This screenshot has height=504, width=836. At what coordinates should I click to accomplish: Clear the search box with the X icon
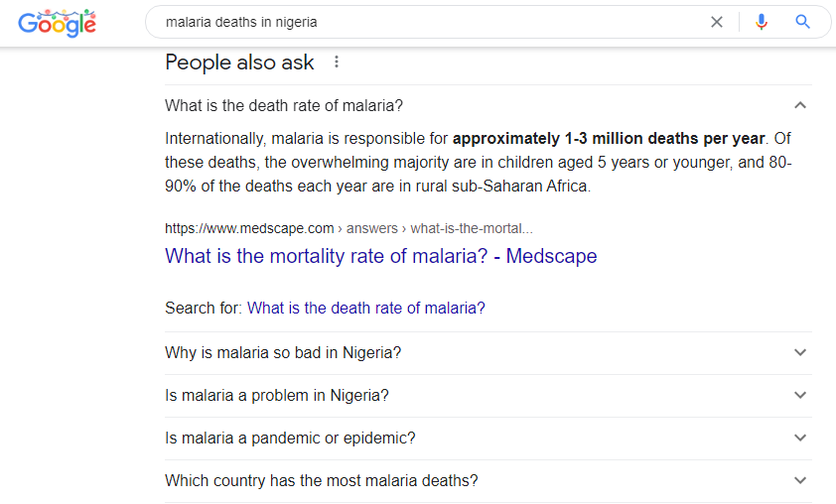click(x=717, y=22)
